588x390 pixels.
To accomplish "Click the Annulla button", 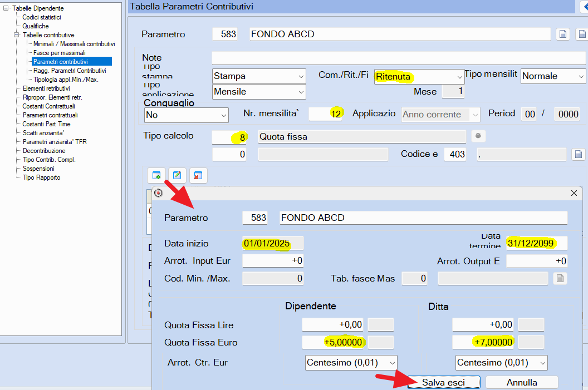I will [522, 383].
